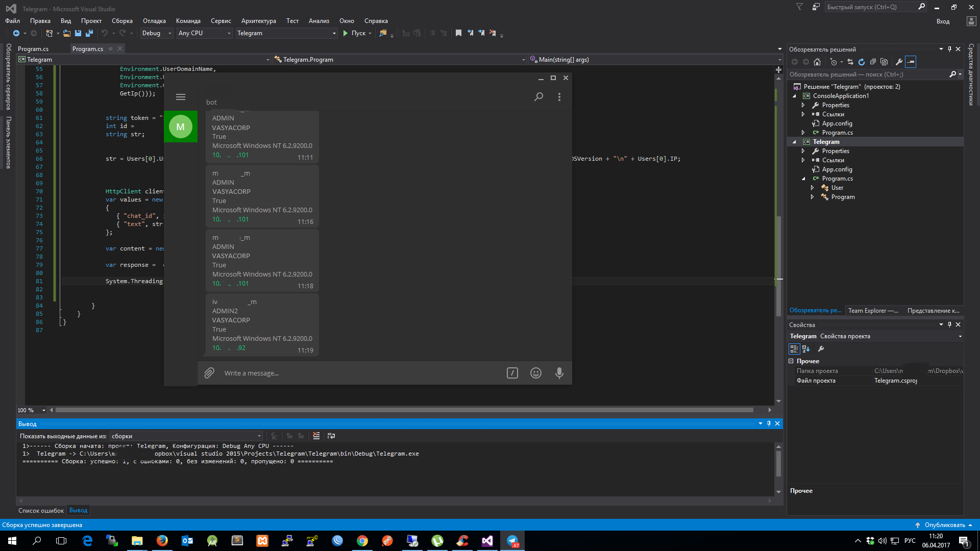
Task: Click the Pending Changes Filter clock icon
Action: coord(834,62)
